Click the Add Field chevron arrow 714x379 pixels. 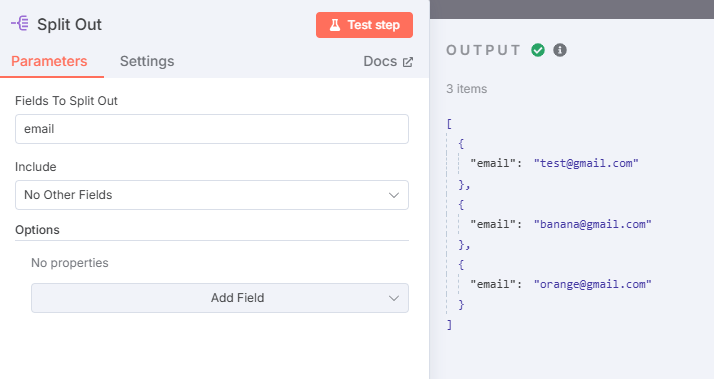tap(393, 298)
